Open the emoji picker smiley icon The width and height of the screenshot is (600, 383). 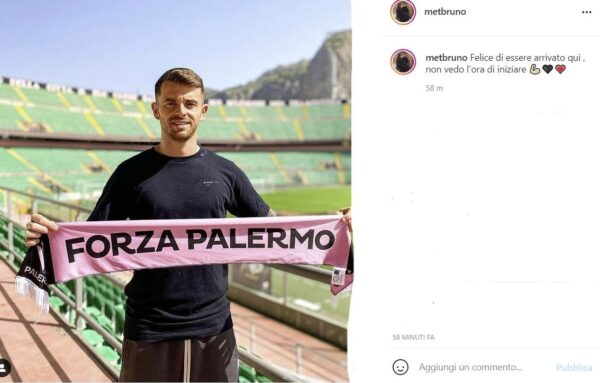click(400, 367)
